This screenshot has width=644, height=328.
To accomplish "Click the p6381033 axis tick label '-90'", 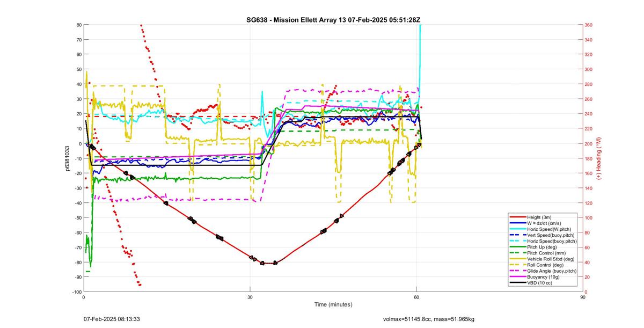I will tap(77, 277).
